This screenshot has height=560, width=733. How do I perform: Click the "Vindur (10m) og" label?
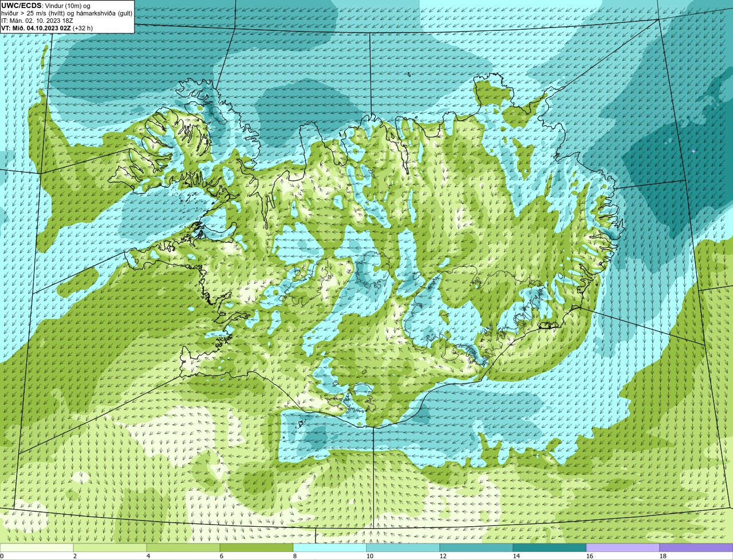(68, 6)
